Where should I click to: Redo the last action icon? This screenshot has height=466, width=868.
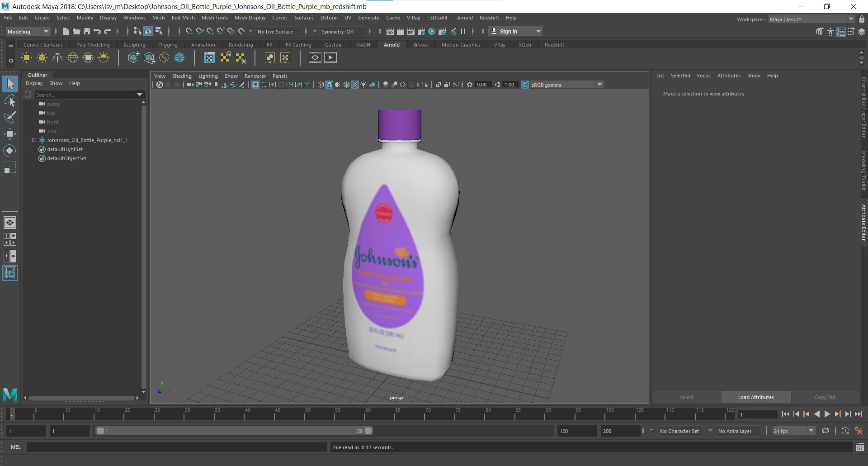tap(108, 31)
